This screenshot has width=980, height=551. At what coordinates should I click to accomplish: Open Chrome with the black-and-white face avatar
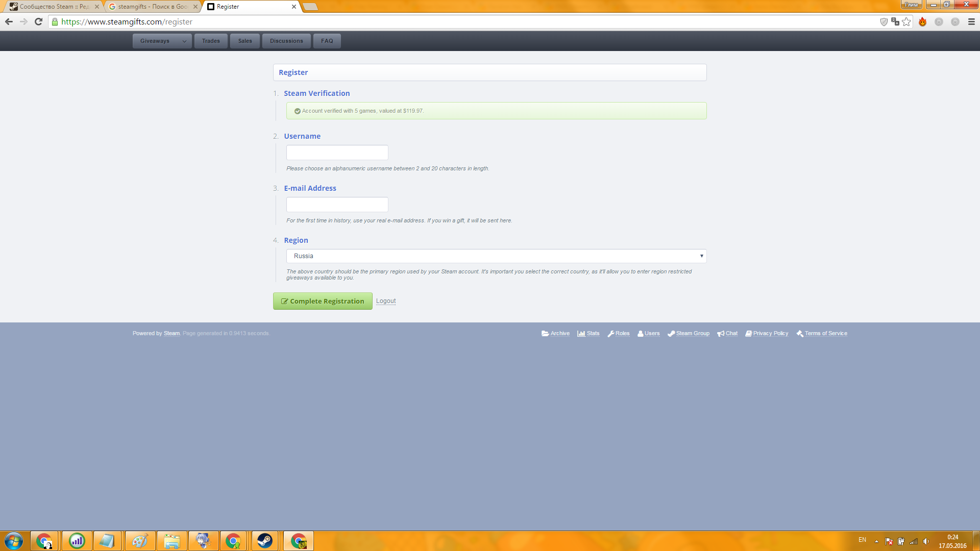point(45,541)
